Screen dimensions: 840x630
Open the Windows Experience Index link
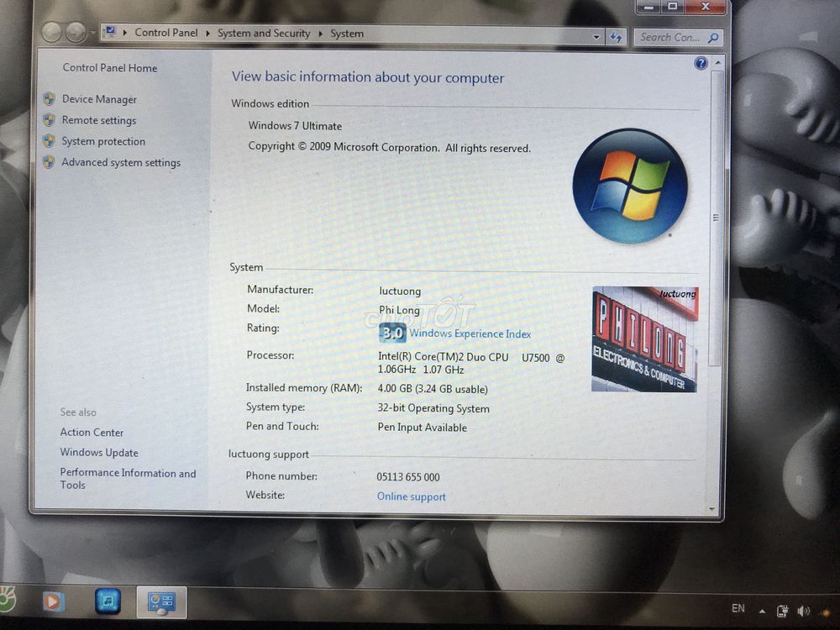[470, 333]
